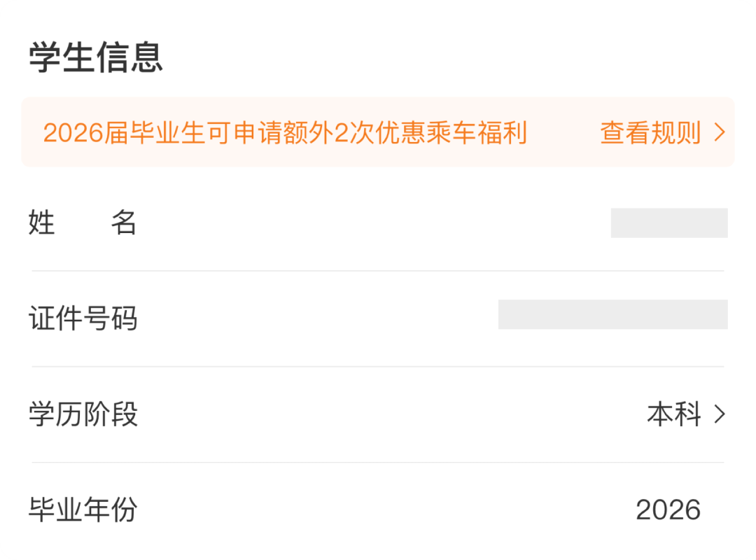Click the 证件号码 field label
The image size is (756, 560).
pyautogui.click(x=84, y=317)
